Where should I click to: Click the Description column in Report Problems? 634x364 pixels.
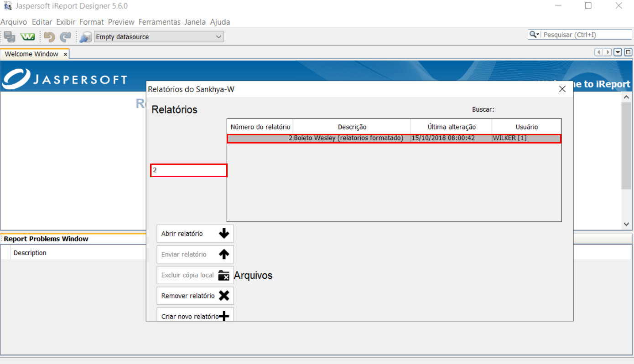point(30,253)
